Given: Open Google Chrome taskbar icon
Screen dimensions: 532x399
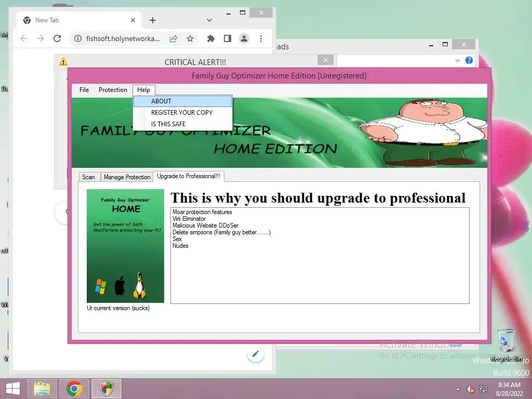Looking at the screenshot, I should point(74,389).
